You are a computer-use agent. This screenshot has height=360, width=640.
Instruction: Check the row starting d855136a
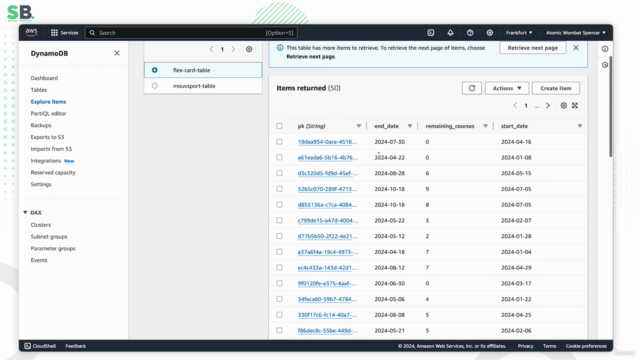point(279,204)
